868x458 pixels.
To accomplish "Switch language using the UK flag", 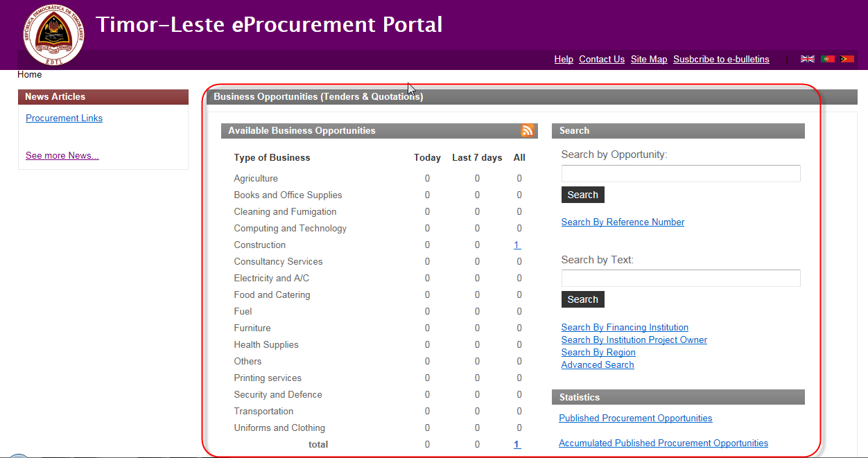I will click(x=808, y=60).
